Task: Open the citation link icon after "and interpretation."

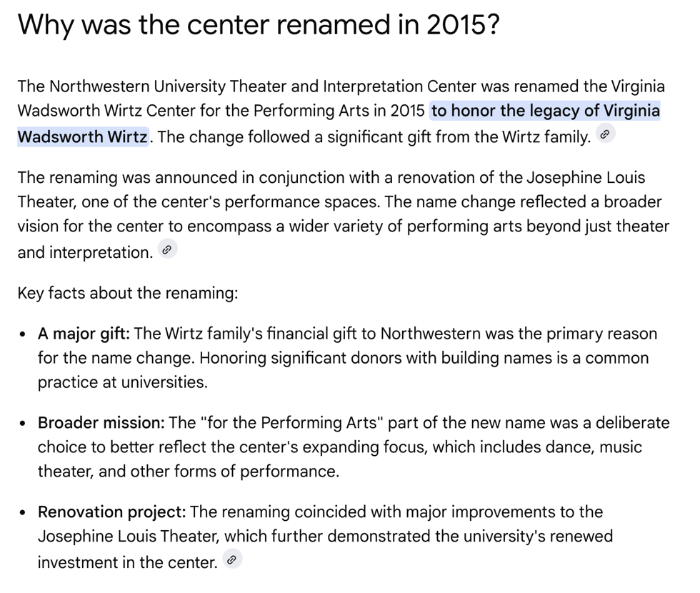Action: [167, 250]
